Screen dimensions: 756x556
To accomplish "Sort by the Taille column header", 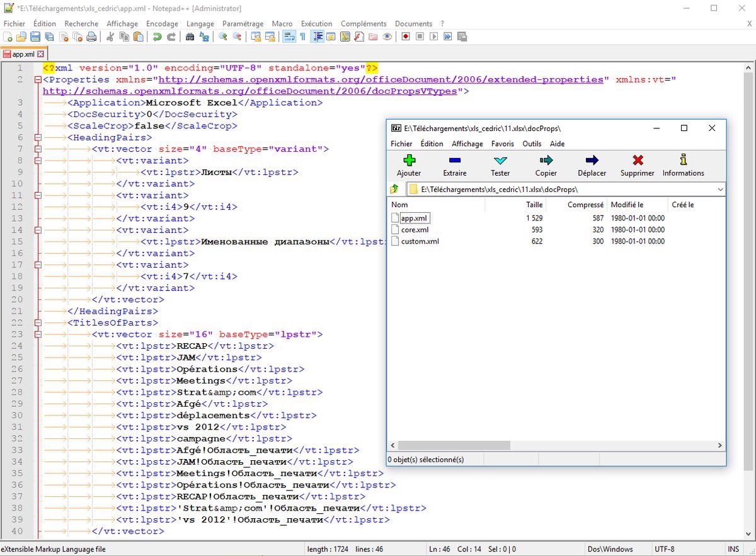I will 534,205.
